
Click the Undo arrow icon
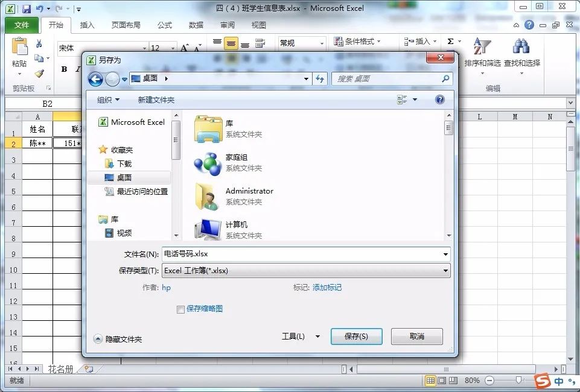click(x=40, y=9)
